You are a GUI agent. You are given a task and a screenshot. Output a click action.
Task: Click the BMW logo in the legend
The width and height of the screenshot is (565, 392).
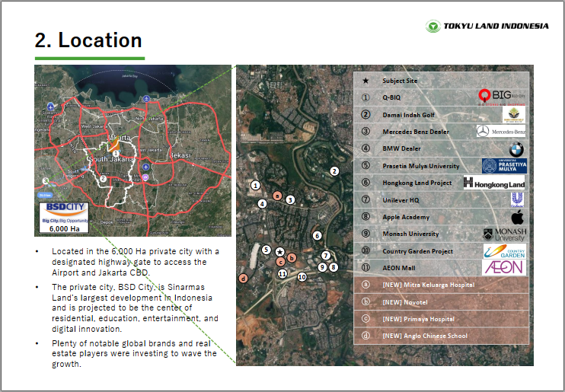click(x=518, y=149)
